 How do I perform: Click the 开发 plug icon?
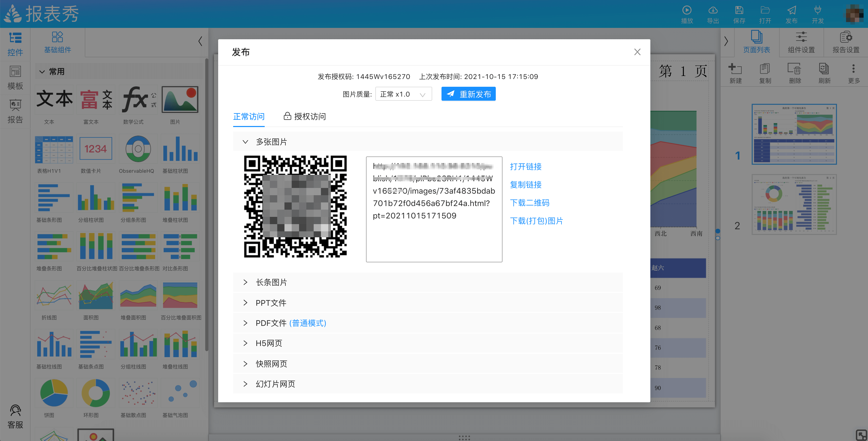click(817, 10)
